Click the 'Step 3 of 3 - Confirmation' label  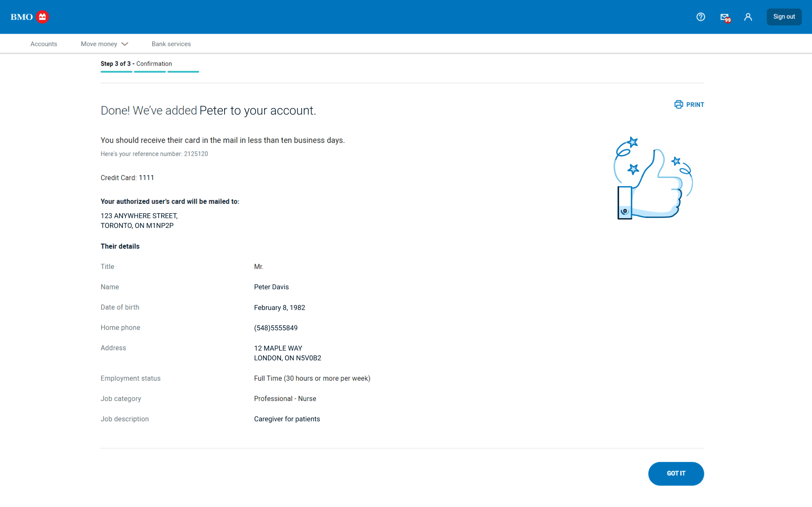click(136, 64)
